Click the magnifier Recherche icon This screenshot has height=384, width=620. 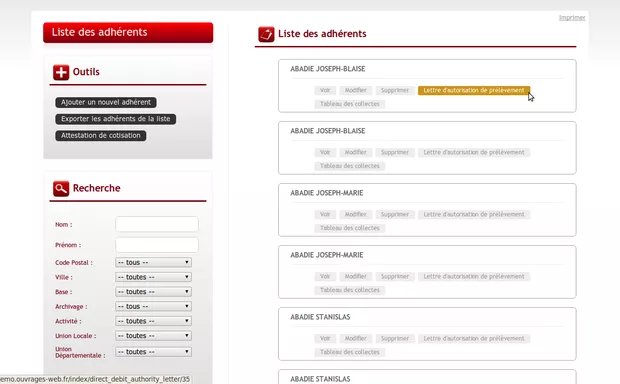point(61,189)
